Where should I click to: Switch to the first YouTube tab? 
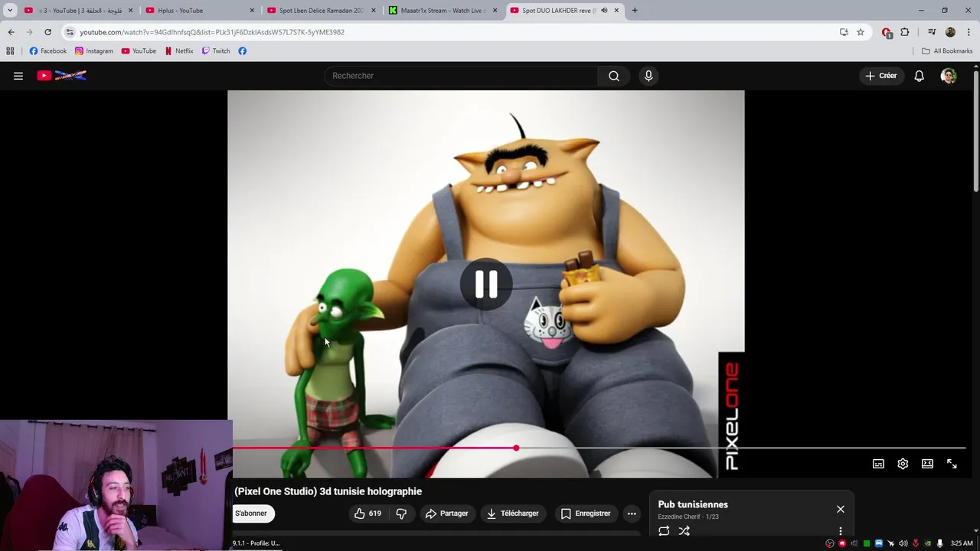click(x=79, y=11)
